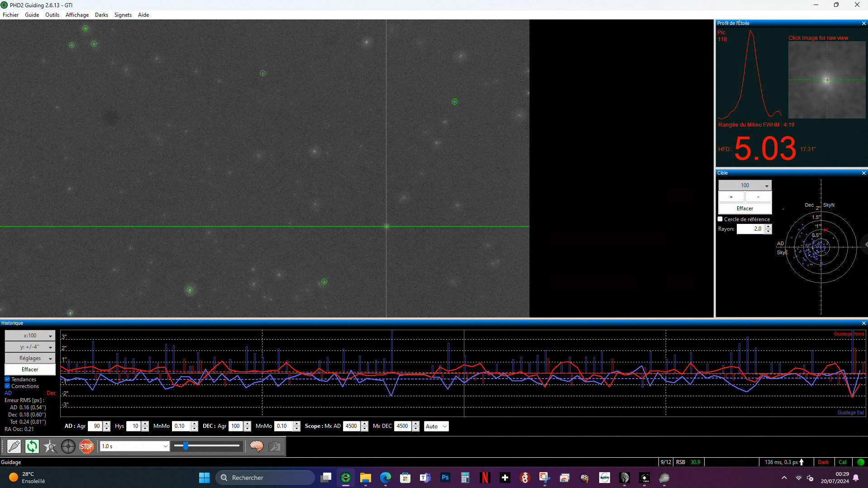
Task: Click the Rayon value input field
Action: tap(751, 229)
